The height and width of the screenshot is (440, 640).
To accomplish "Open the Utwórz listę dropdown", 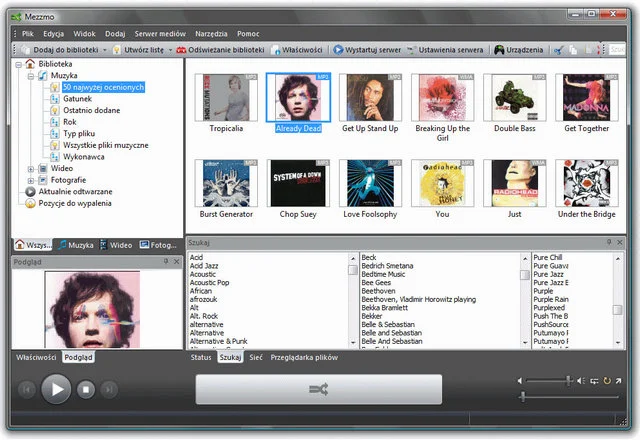I will 140,49.
